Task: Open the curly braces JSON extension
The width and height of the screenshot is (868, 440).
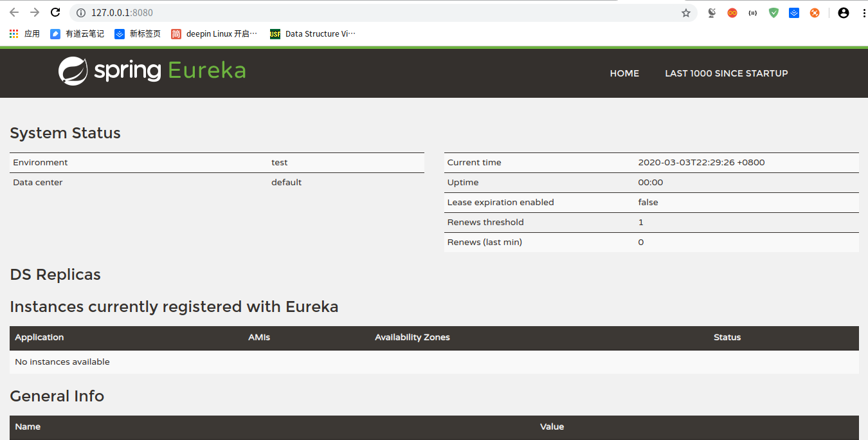Action: click(753, 13)
